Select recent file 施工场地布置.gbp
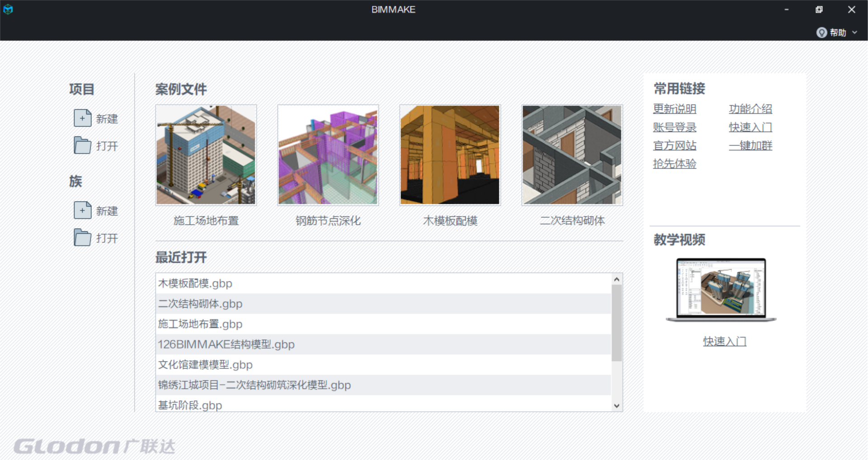This screenshot has width=868, height=460. tap(383, 324)
